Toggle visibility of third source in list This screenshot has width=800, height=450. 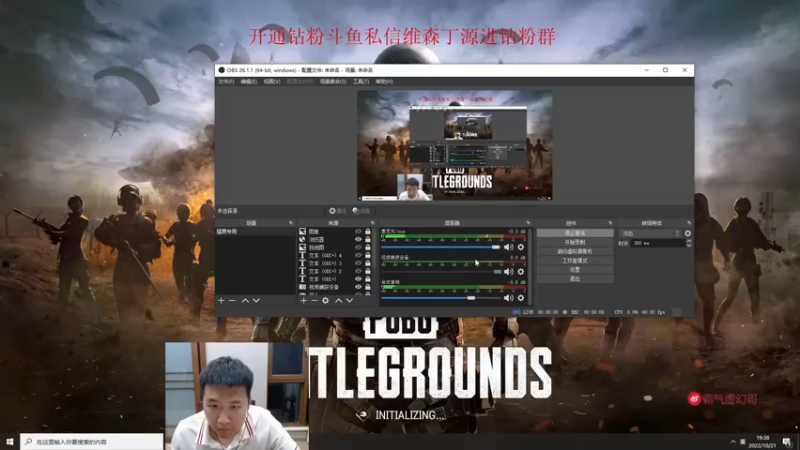[358, 247]
